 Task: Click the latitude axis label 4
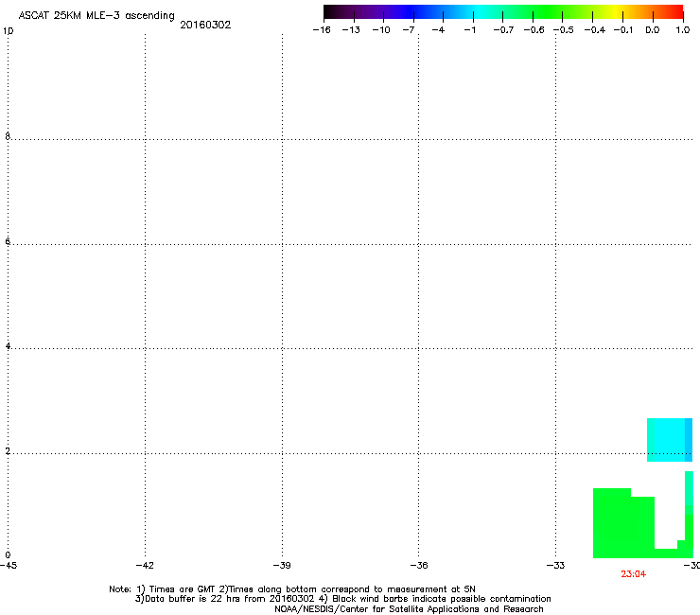[8, 346]
